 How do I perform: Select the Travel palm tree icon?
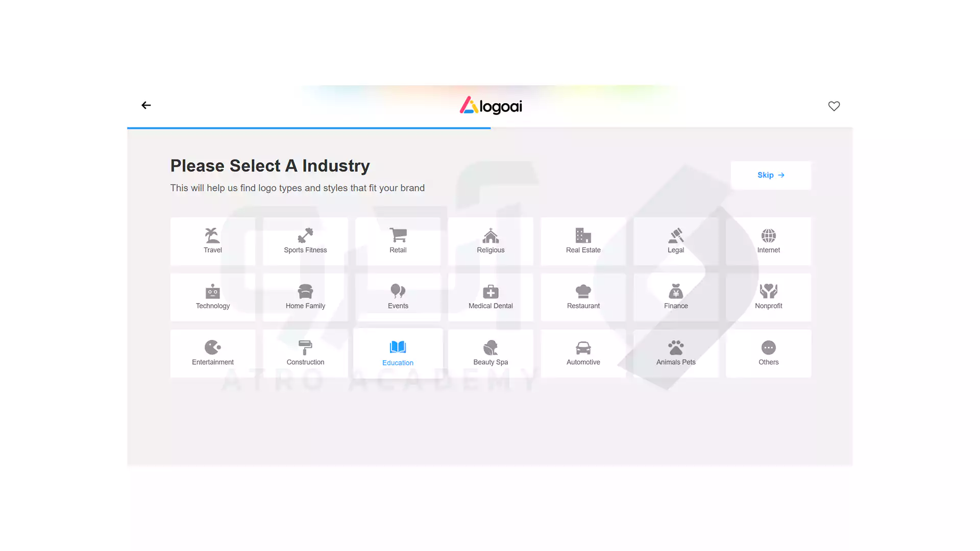click(212, 236)
